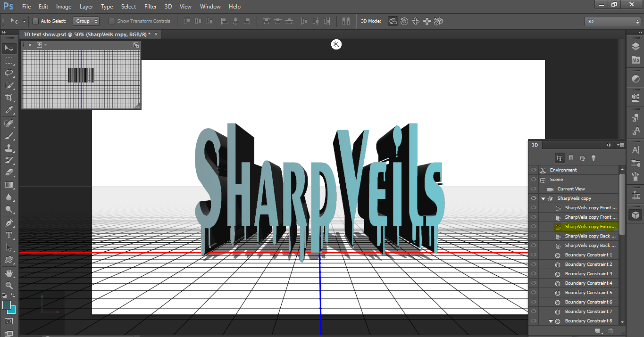
Task: Click the foreground color swatch
Action: click(x=7, y=305)
